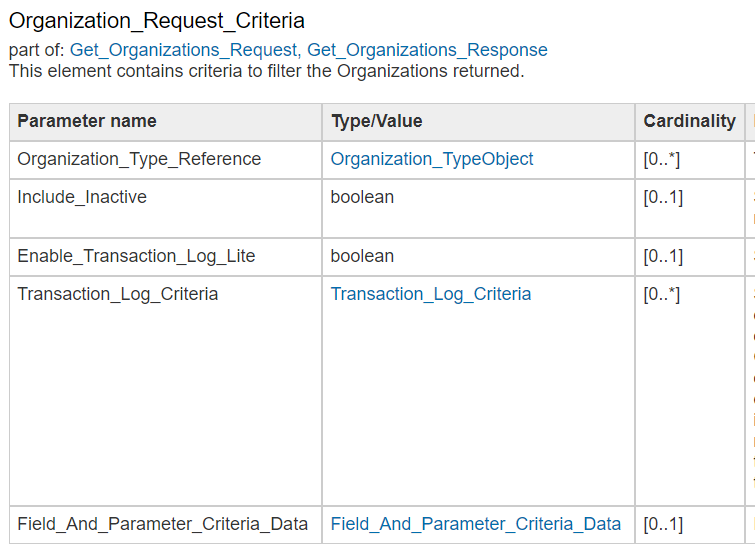Select the Enable_Transaction_Log_Lite parameter name
Viewport: 755px width, 553px height.
pyautogui.click(x=136, y=256)
